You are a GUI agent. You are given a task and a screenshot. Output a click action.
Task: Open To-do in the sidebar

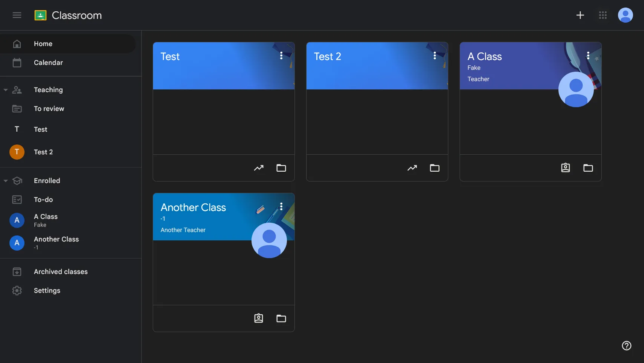click(68, 200)
